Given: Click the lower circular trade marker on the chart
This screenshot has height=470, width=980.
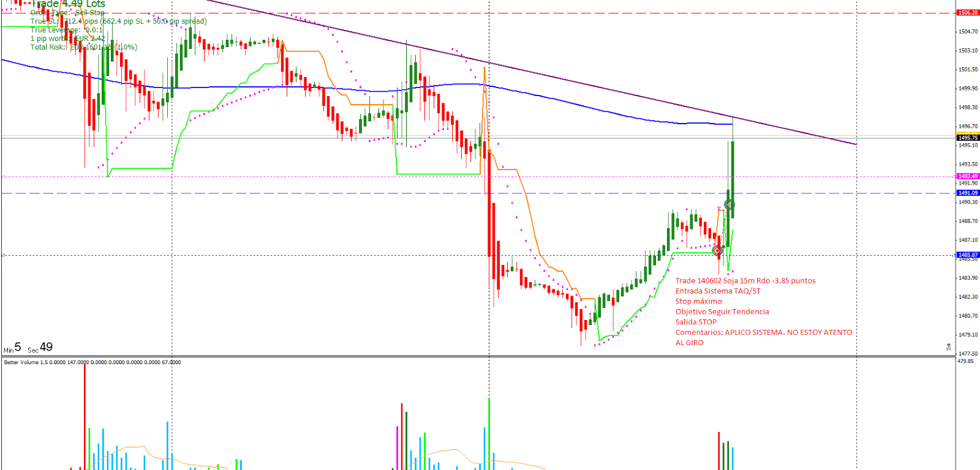Looking at the screenshot, I should (717, 250).
